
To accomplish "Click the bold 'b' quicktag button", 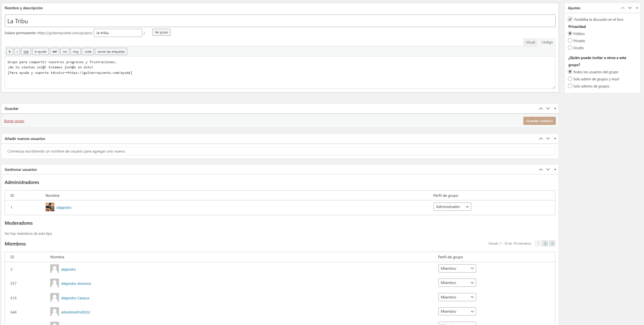I will point(10,52).
